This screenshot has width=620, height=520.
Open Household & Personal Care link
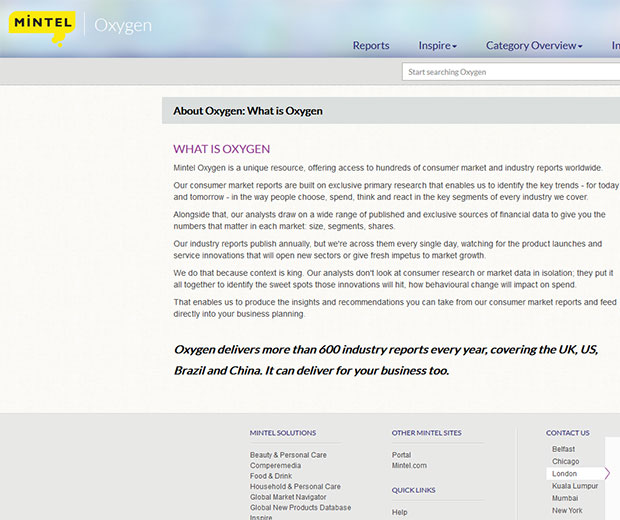coord(295,486)
